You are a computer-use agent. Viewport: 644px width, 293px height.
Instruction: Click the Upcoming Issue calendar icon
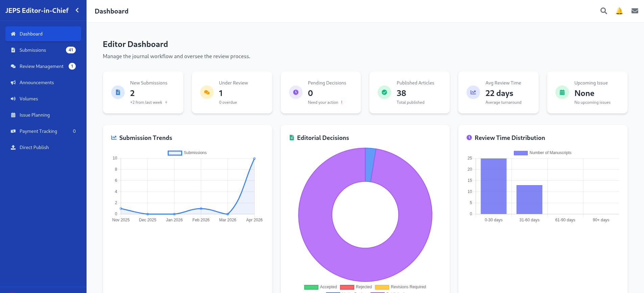[562, 92]
